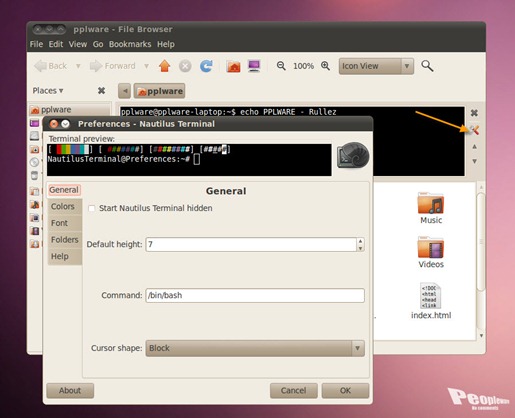Viewport: 515px width, 418px height.
Task: Open the Bookmarks menu
Action: coord(130,44)
